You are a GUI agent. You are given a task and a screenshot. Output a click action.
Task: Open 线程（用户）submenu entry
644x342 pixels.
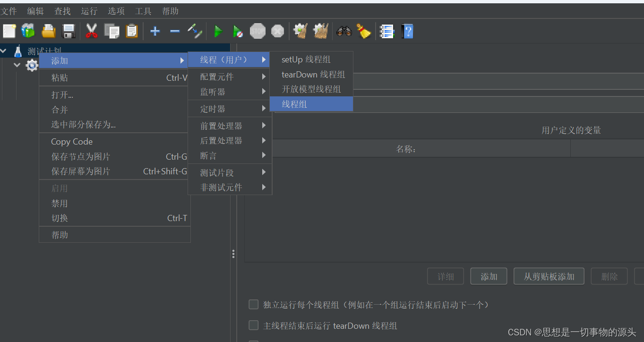pyautogui.click(x=229, y=60)
